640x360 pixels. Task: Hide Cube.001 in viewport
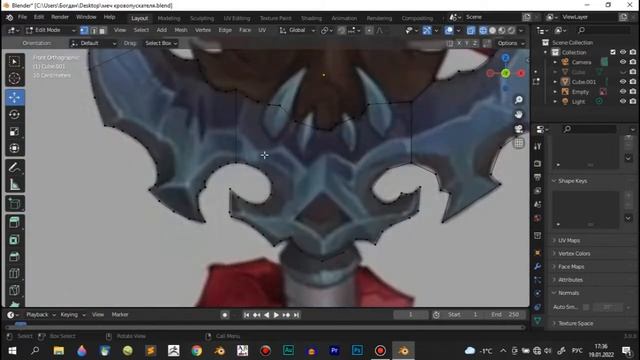[623, 82]
